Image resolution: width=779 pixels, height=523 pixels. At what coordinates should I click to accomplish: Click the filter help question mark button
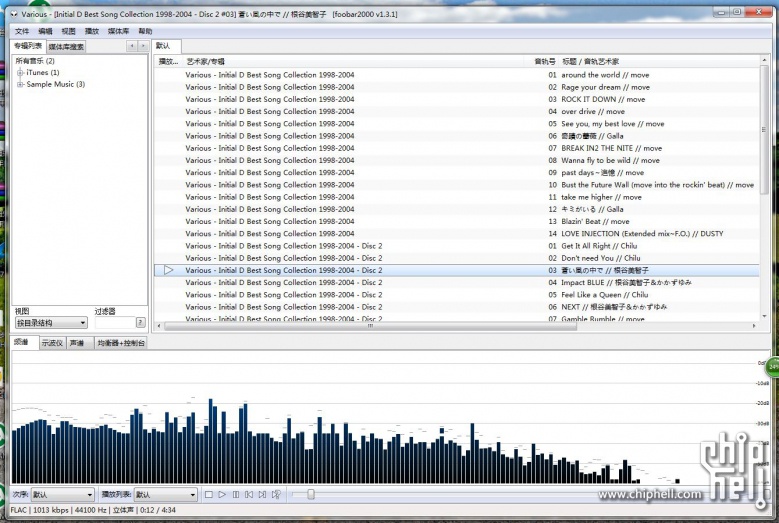pyautogui.click(x=141, y=323)
